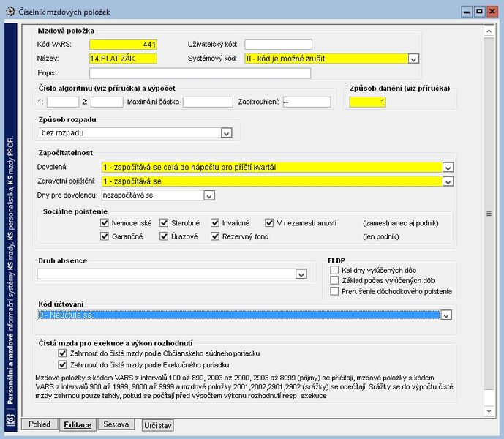Open the Systémový kód dropdown
Image resolution: width=504 pixels, height=439 pixels.
click(413, 59)
